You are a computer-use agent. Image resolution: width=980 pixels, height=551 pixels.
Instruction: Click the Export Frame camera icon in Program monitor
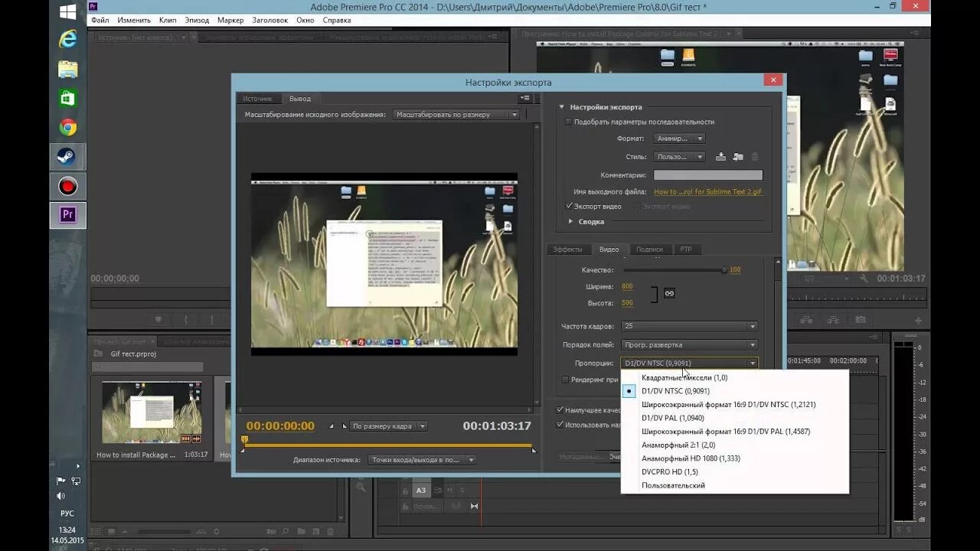pos(861,320)
